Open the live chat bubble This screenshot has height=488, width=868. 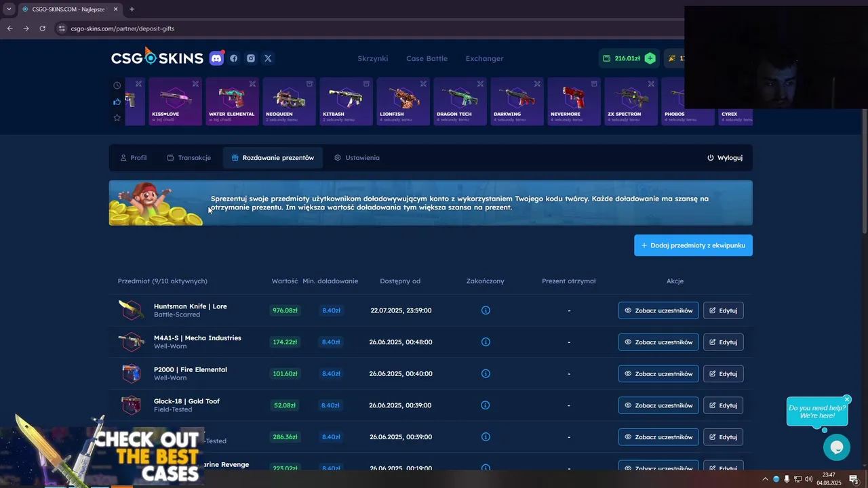point(837,447)
